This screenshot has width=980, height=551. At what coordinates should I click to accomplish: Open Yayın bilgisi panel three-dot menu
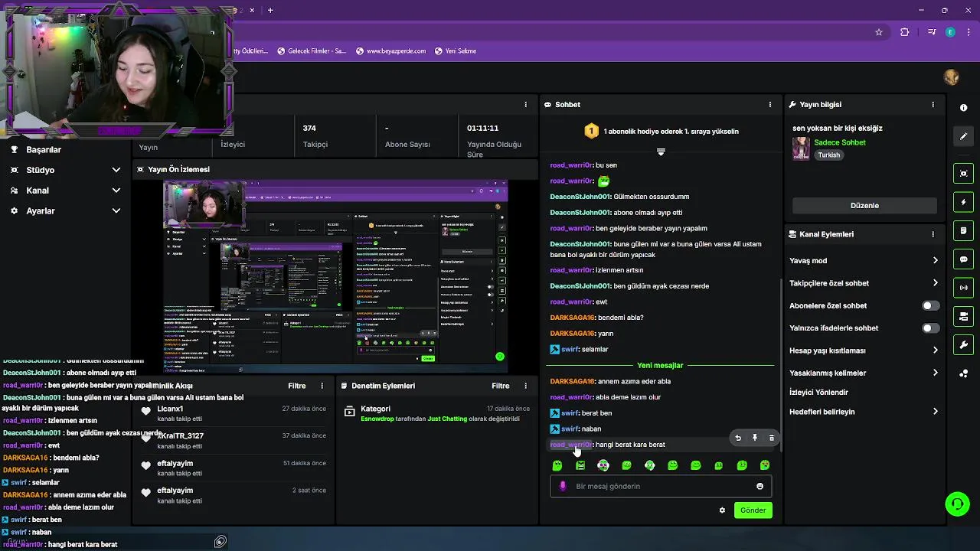pyautogui.click(x=933, y=104)
